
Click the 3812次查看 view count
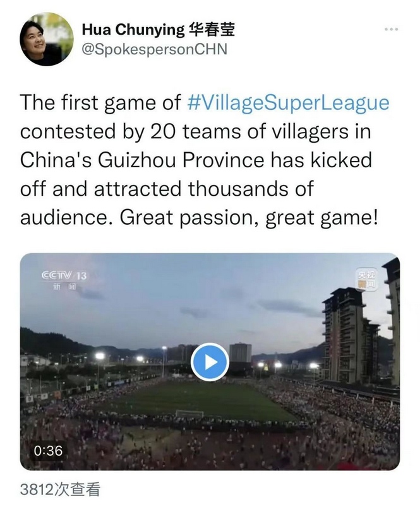[60, 489]
